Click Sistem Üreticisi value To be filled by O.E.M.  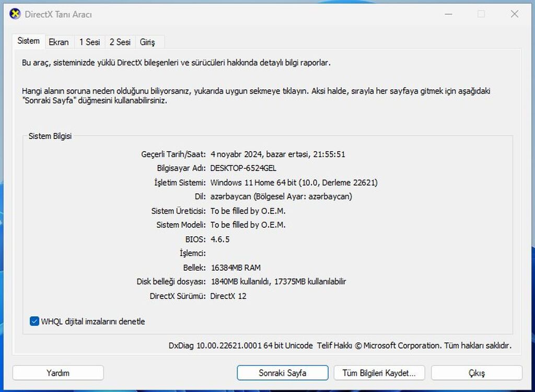(248, 211)
